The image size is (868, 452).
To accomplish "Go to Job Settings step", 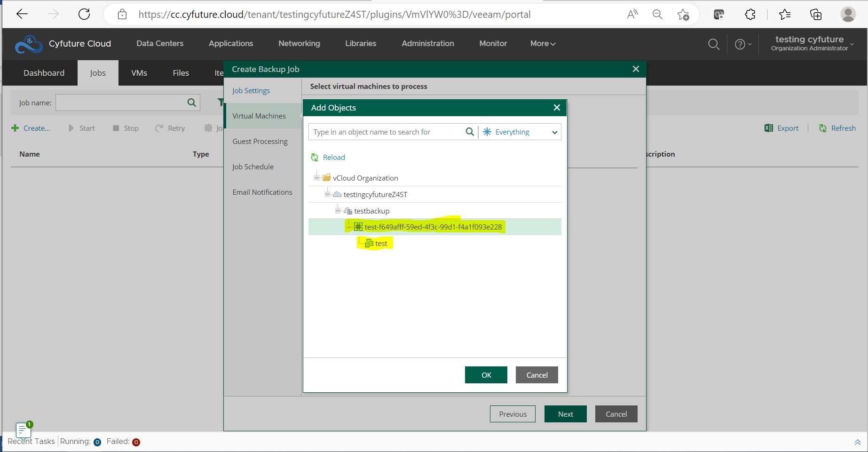I will pos(251,90).
